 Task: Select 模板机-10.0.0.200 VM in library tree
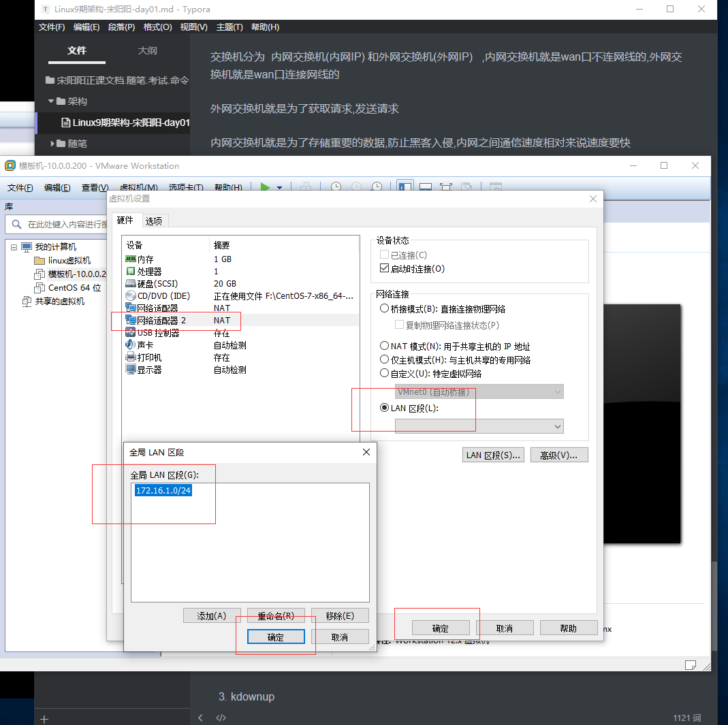[71, 274]
